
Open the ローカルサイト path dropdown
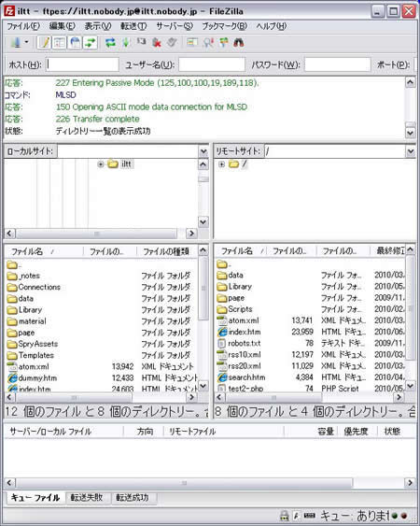[x=203, y=151]
